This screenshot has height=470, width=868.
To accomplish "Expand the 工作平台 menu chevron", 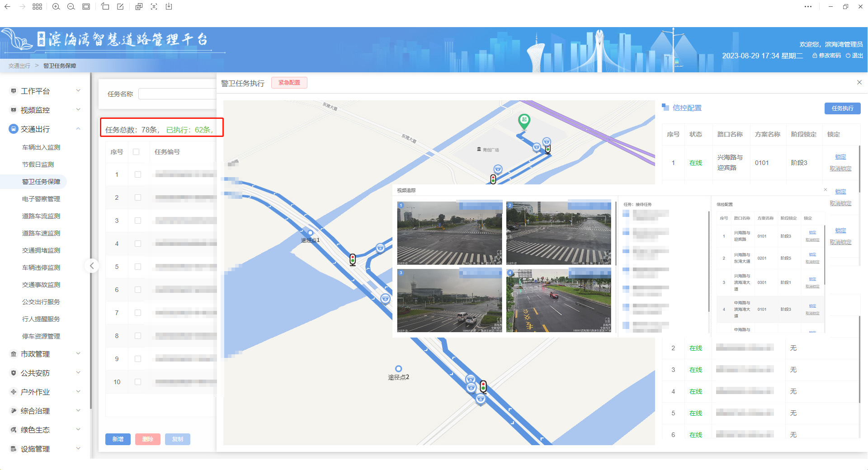I will click(x=78, y=90).
